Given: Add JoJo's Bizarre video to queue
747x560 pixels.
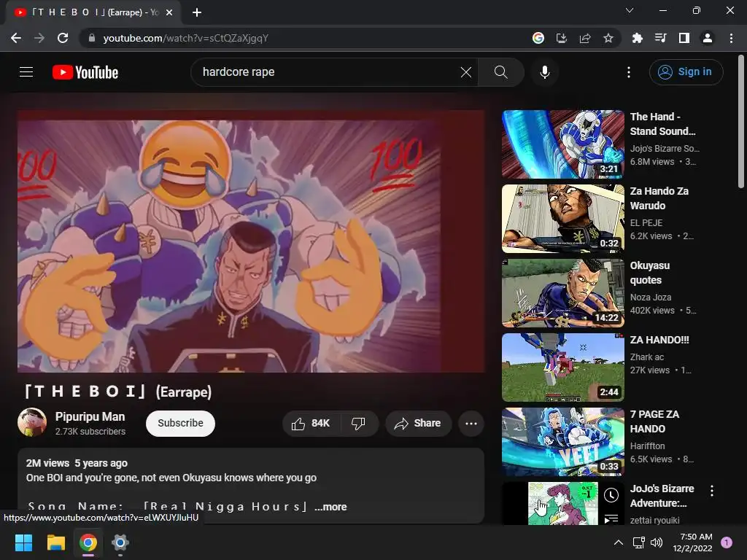Looking at the screenshot, I should coord(611,518).
